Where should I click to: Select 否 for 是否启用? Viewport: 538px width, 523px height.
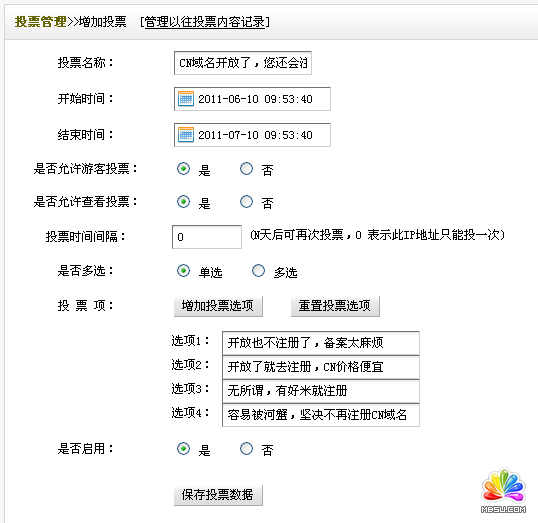246,449
